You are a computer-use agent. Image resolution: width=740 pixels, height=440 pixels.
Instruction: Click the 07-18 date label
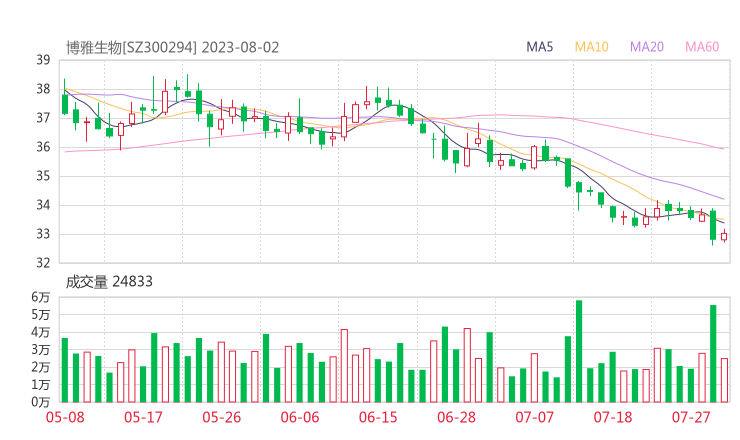point(613,417)
